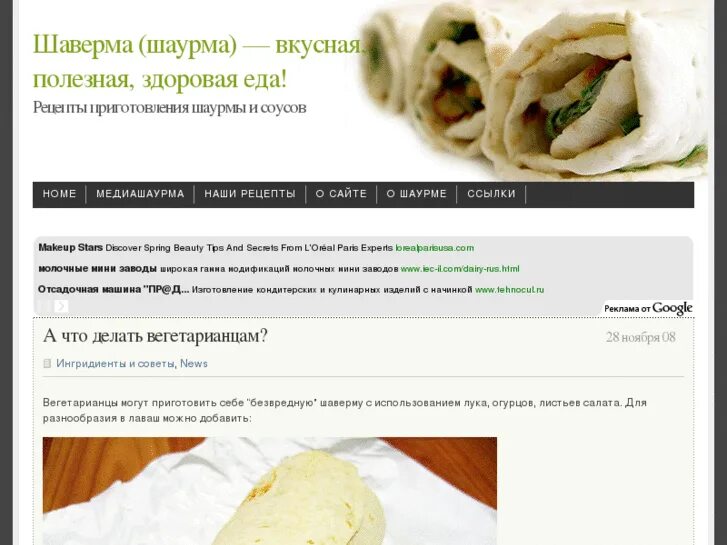727x545 pixels.
Task: Click the category document icon beside Ингридиенты
Action: coord(47,363)
